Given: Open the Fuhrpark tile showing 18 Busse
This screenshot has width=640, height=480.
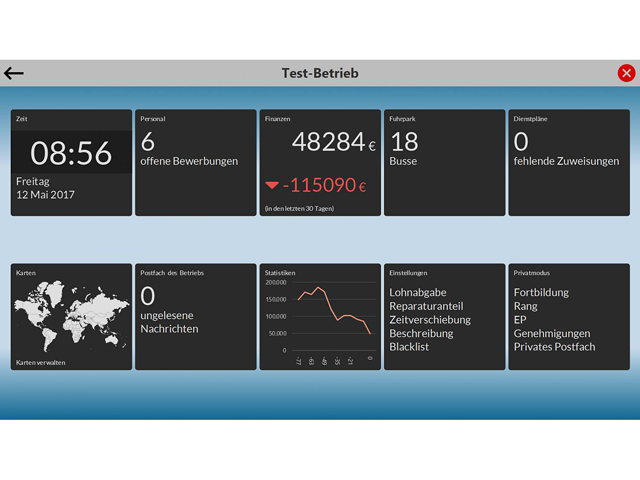Looking at the screenshot, I should click(x=444, y=162).
